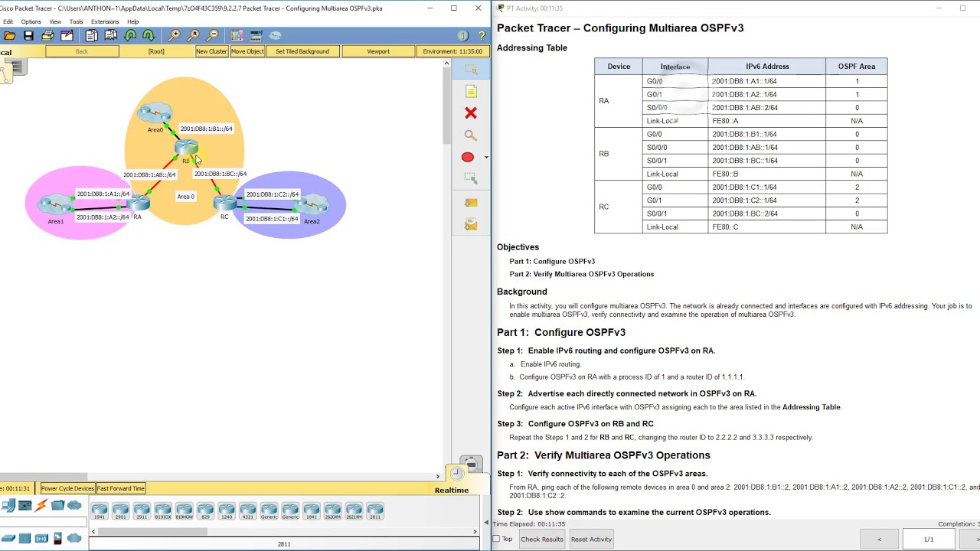The height and width of the screenshot is (551, 980).
Task: Toggle the Top checkbox in activity window
Action: tap(497, 539)
